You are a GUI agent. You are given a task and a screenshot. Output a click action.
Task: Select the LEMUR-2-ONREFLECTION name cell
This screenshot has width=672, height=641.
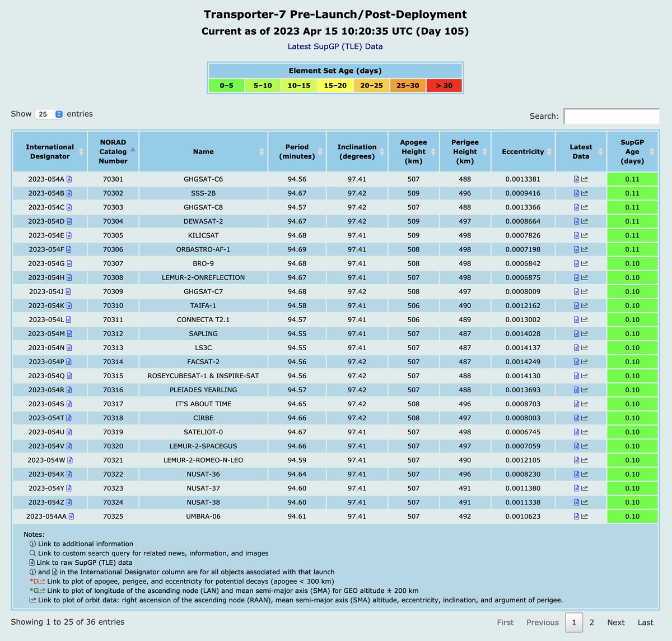[203, 277]
